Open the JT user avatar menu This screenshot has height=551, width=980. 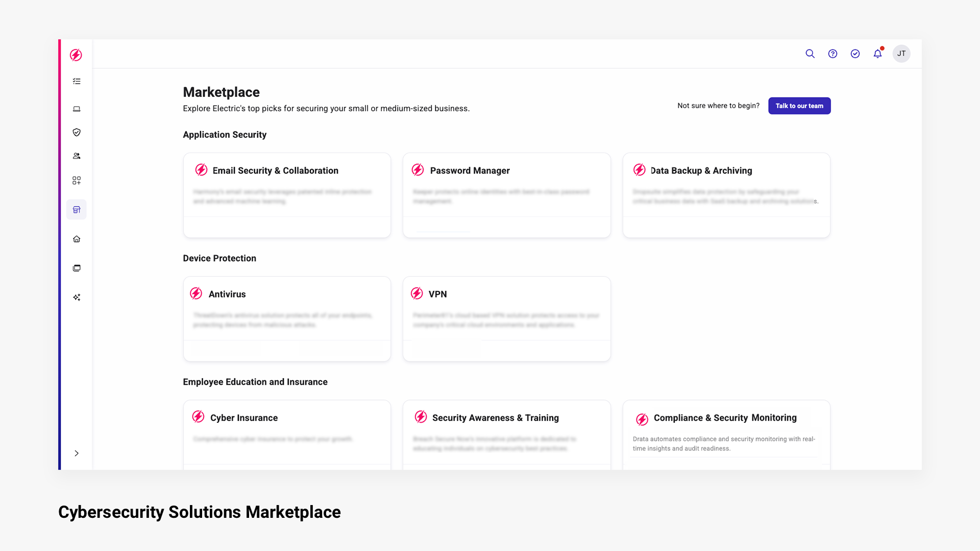tap(901, 54)
